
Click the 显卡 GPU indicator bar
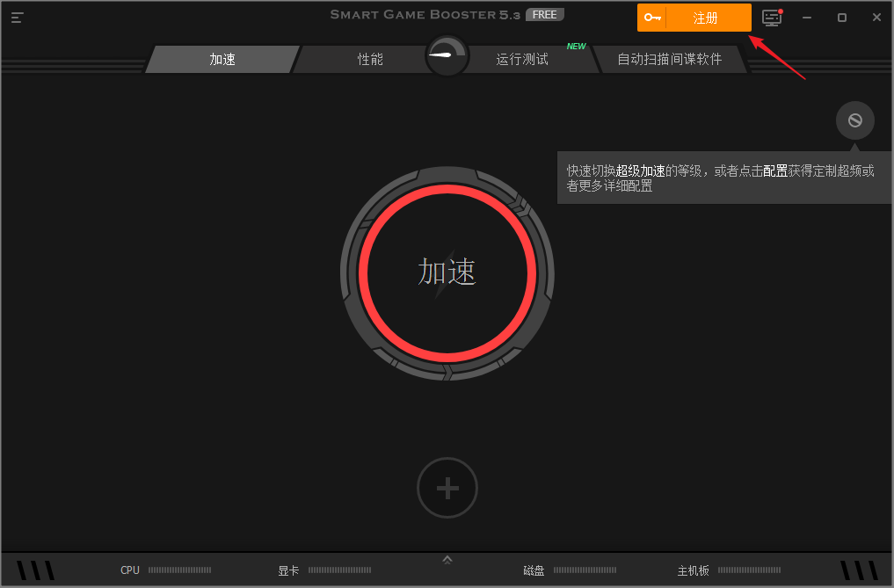[340, 570]
